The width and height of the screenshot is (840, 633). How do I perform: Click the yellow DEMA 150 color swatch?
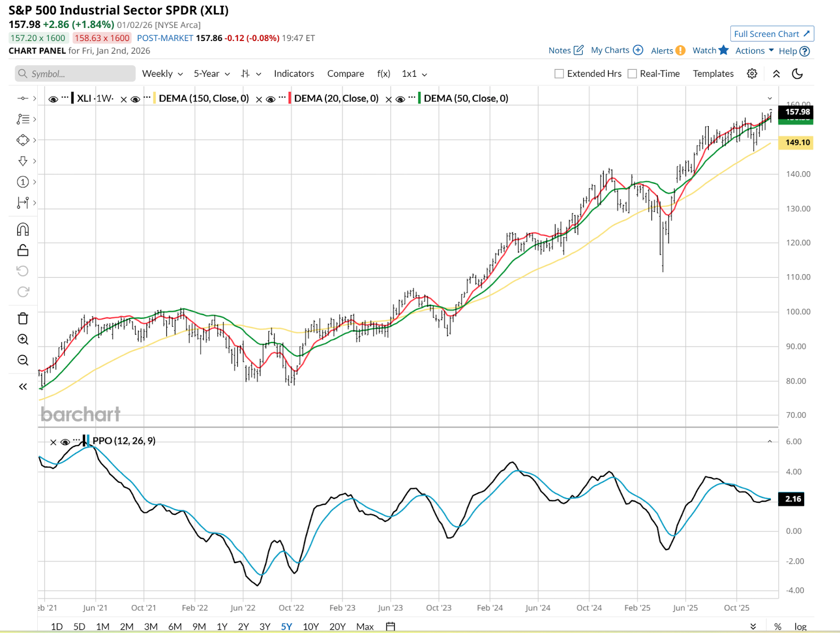[155, 98]
